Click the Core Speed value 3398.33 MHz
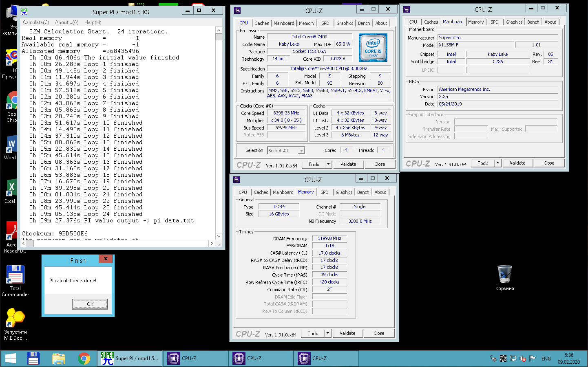Image resolution: width=588 pixels, height=367 pixels. point(286,113)
